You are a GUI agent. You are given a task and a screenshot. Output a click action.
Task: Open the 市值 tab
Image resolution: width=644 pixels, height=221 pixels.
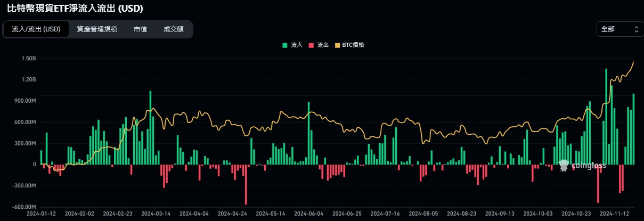pyautogui.click(x=140, y=29)
